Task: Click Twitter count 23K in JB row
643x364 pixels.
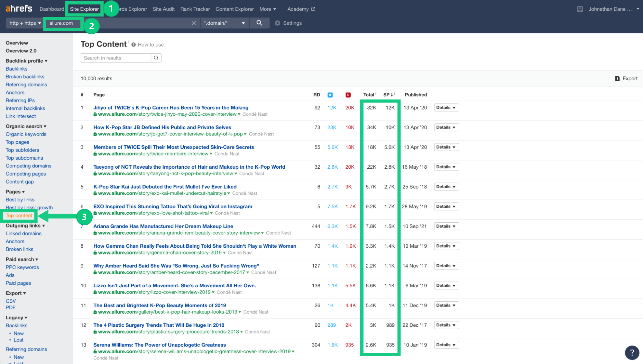Action: point(332,128)
